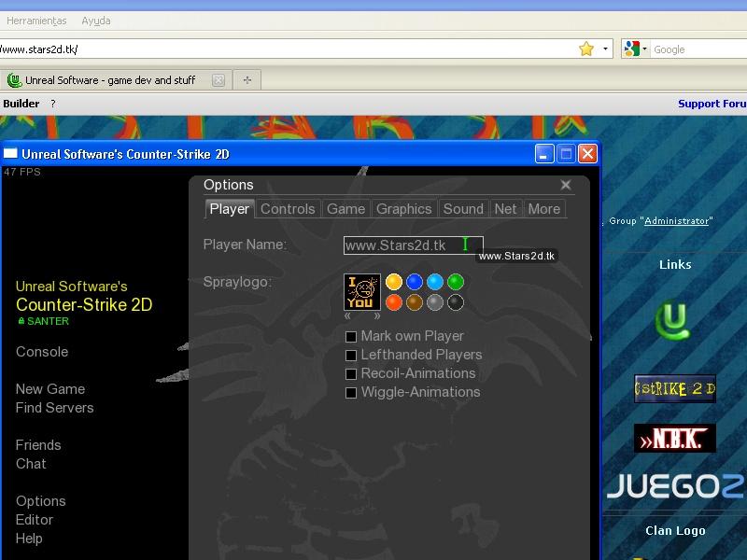Click the Google search box

(698, 49)
